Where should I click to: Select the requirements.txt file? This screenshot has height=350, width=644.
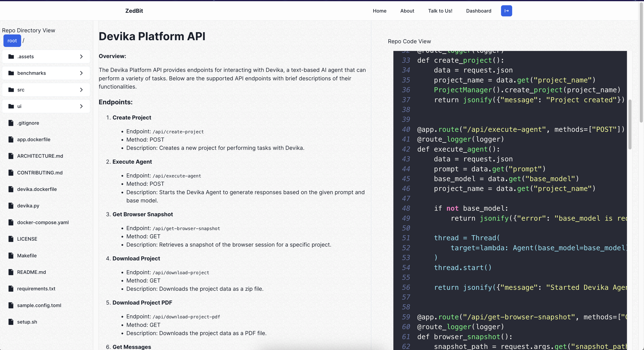pyautogui.click(x=36, y=289)
